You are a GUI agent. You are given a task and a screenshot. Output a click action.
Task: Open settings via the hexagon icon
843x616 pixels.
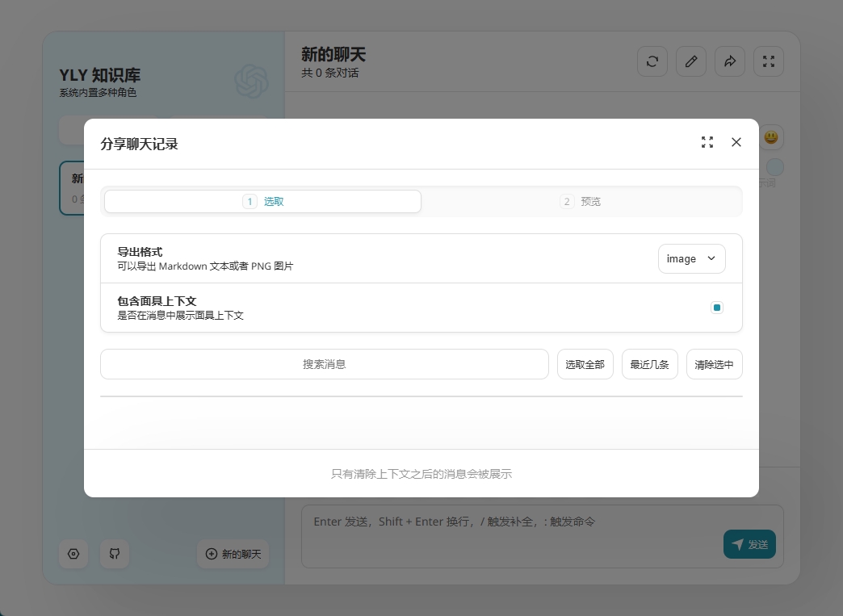73,554
